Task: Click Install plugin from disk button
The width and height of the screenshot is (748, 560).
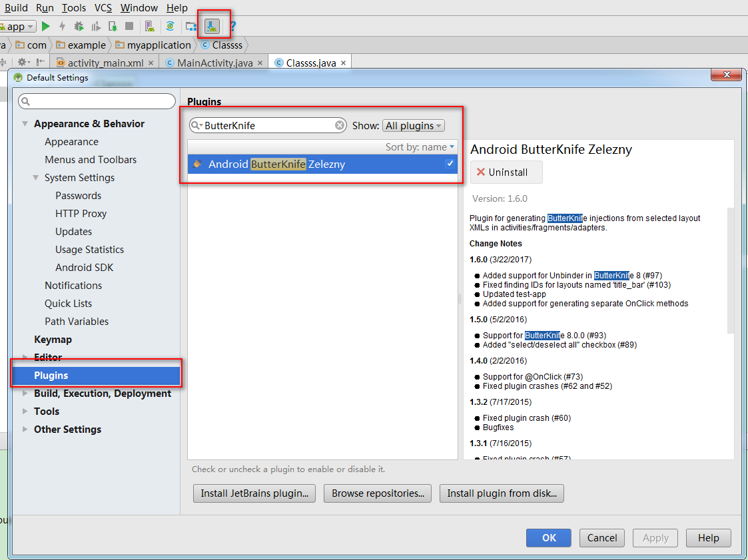Action: pos(502,493)
